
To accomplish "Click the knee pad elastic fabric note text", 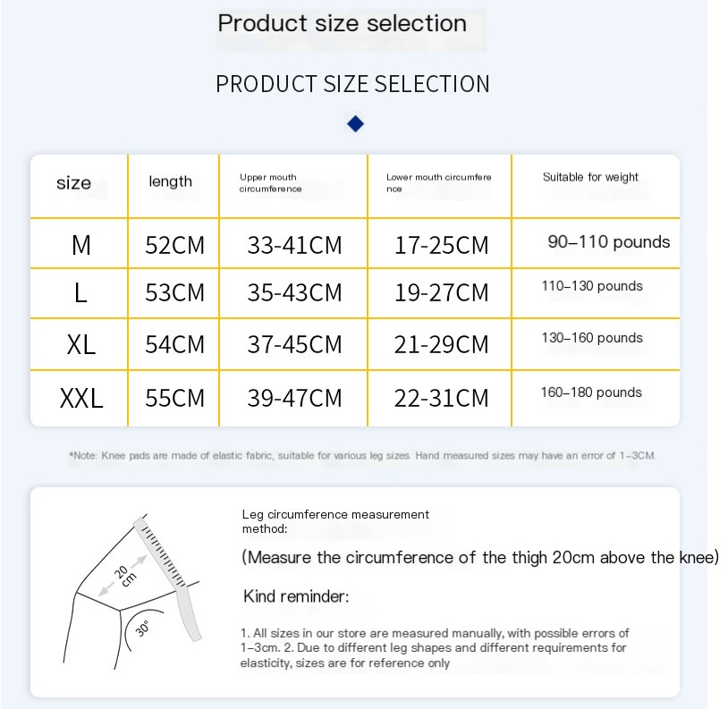I will click(x=362, y=456).
